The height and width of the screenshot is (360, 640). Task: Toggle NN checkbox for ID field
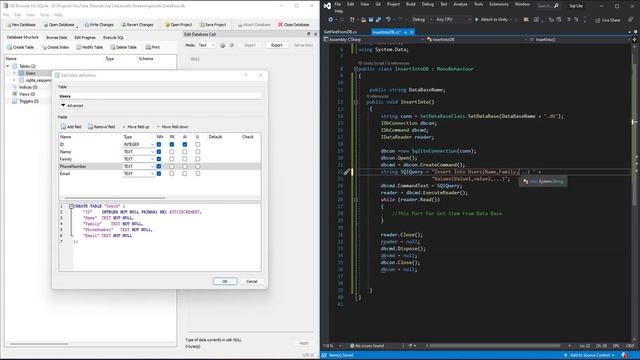[159, 144]
